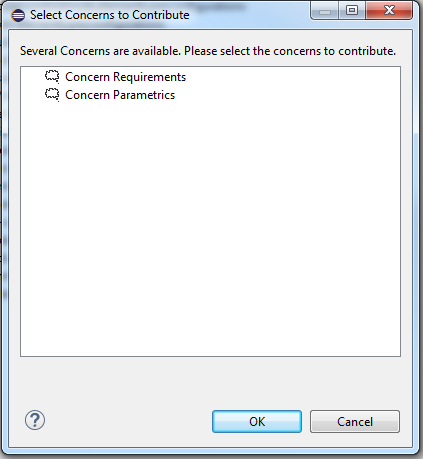Select the Concern Requirements list entry
This screenshot has width=423, height=459.
point(125,77)
